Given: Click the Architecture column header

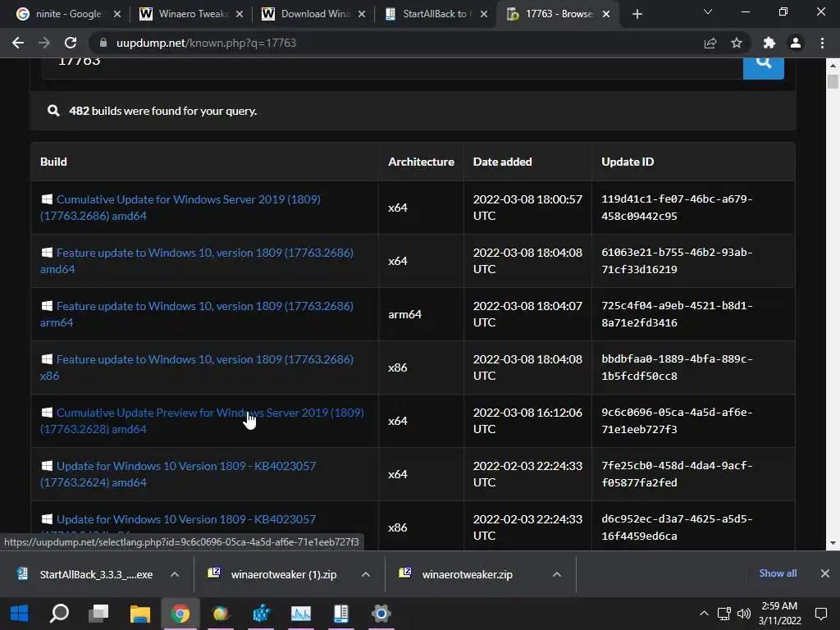Looking at the screenshot, I should 421,162.
